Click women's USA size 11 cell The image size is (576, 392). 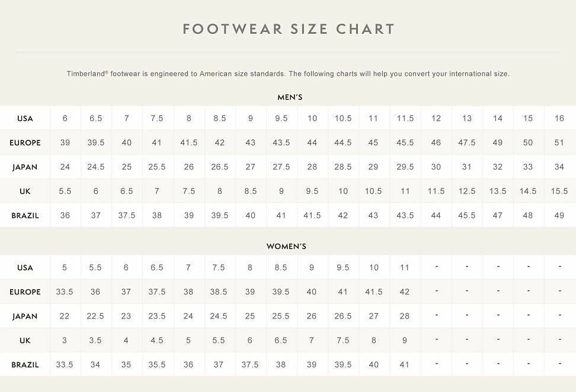click(x=405, y=268)
